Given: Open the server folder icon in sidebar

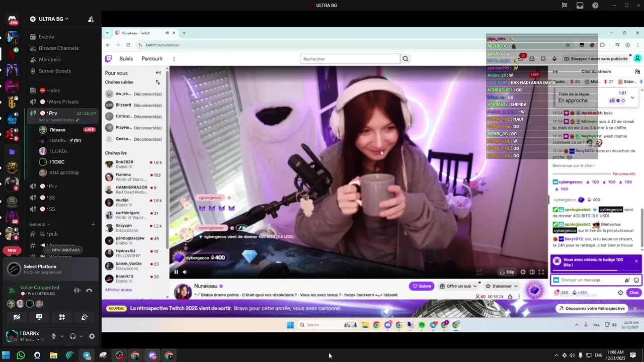Looking at the screenshot, I should (x=12, y=152).
